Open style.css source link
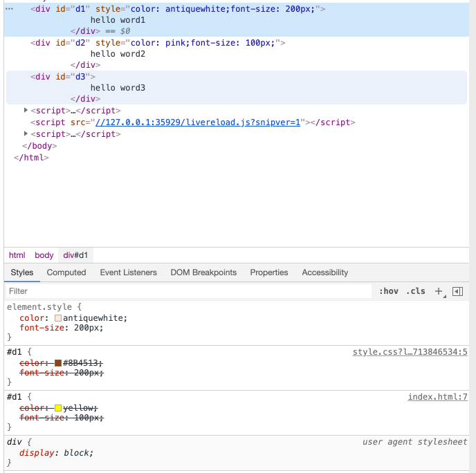 pyautogui.click(x=410, y=352)
